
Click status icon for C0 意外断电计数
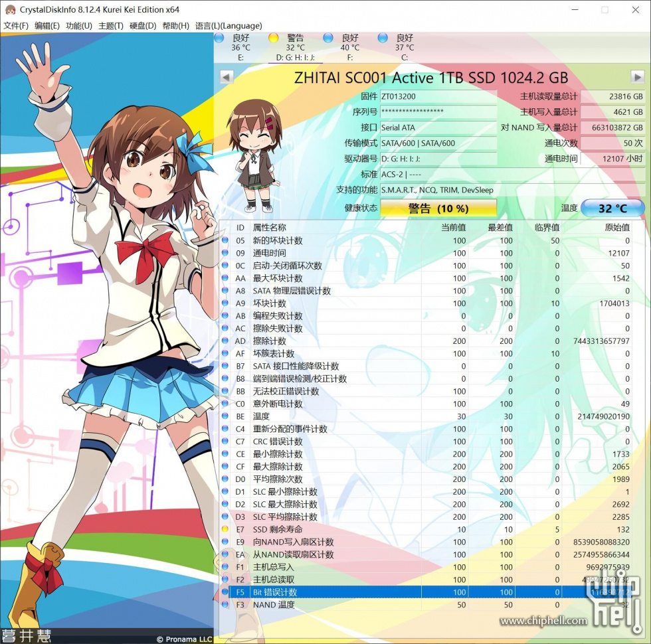[x=225, y=403]
